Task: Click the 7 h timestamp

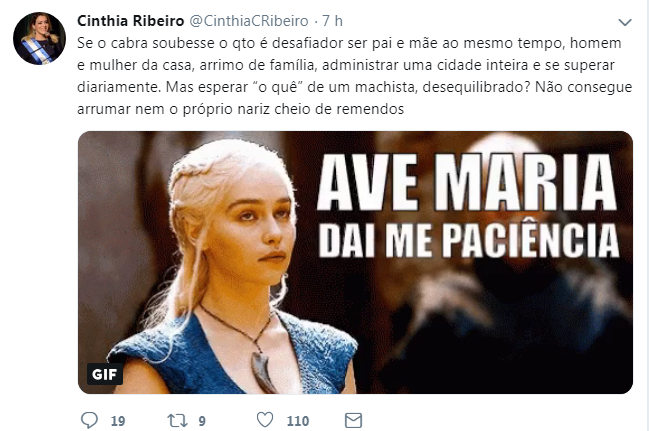Action: click(x=332, y=21)
